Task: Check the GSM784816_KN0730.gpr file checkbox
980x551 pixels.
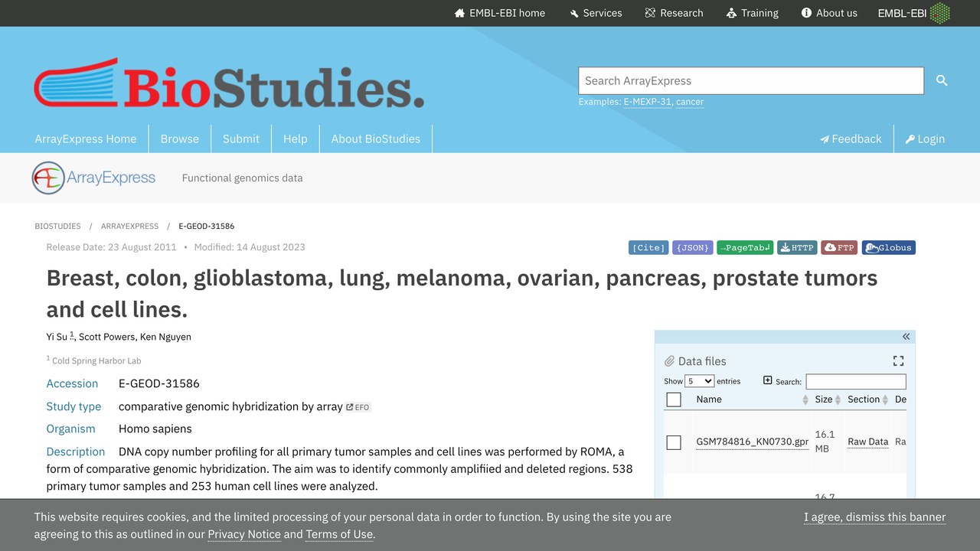Action: [674, 442]
